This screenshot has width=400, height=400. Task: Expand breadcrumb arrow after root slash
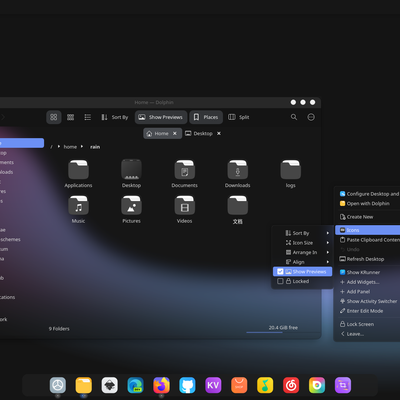pos(59,146)
